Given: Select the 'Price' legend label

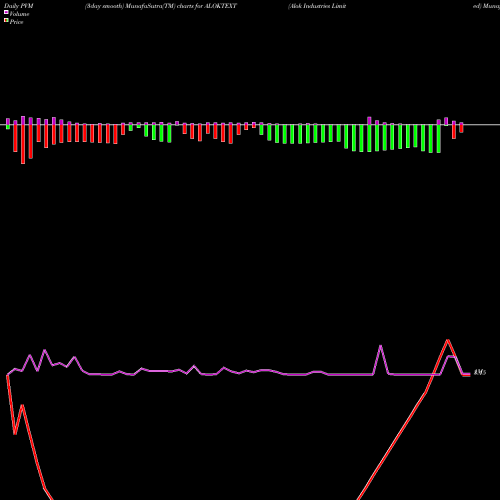Looking at the screenshot, I should click(16, 22).
